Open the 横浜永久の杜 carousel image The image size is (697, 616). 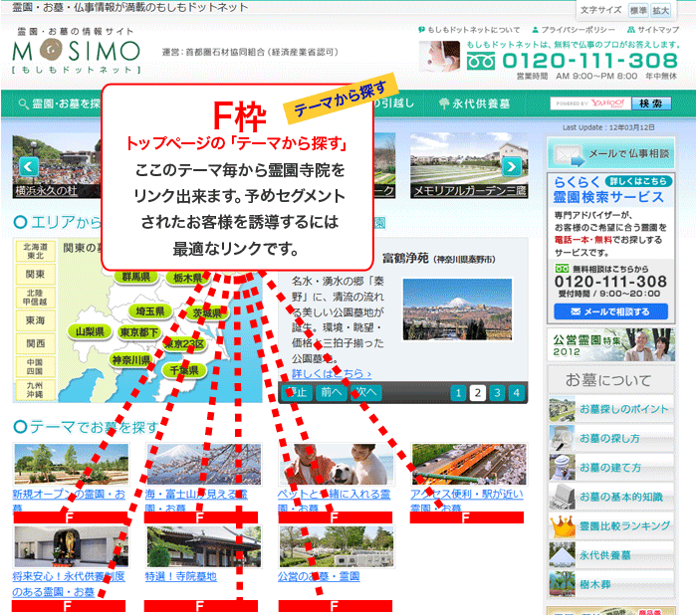57,166
